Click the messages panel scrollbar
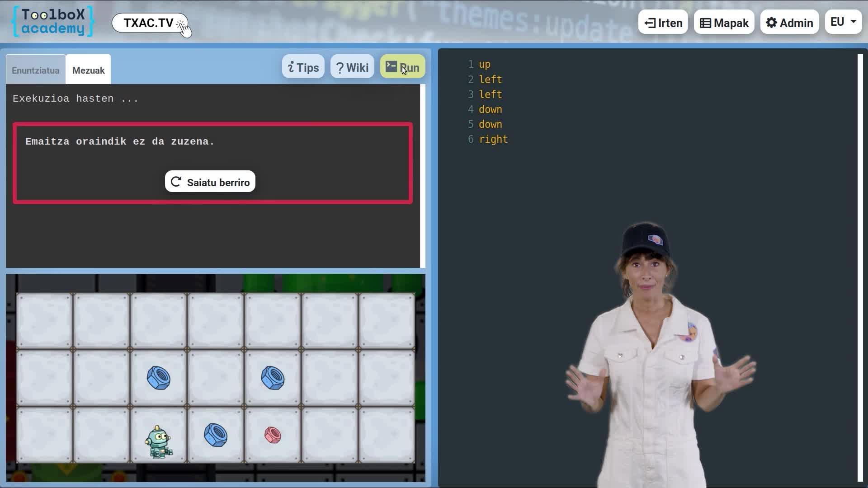Viewport: 868px width, 488px height. coord(423,176)
